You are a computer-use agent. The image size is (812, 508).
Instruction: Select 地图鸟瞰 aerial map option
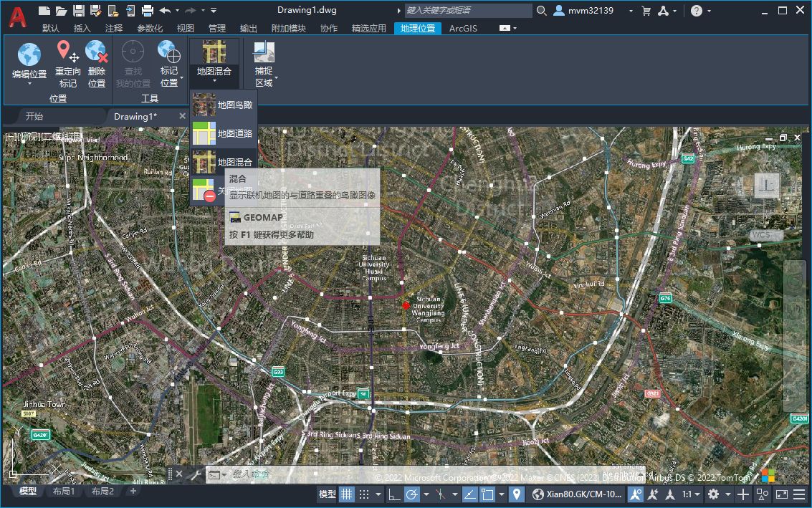coord(224,105)
